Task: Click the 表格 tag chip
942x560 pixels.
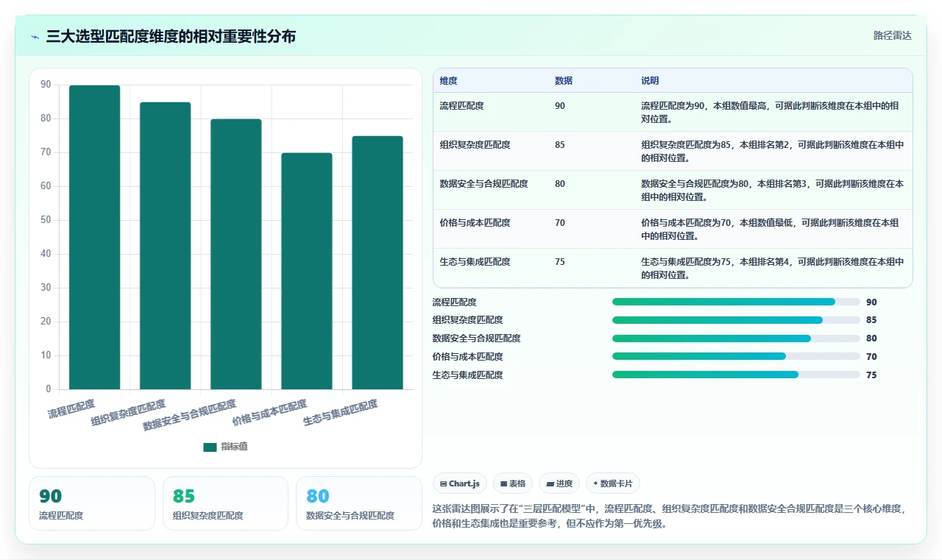Action: coord(513,483)
